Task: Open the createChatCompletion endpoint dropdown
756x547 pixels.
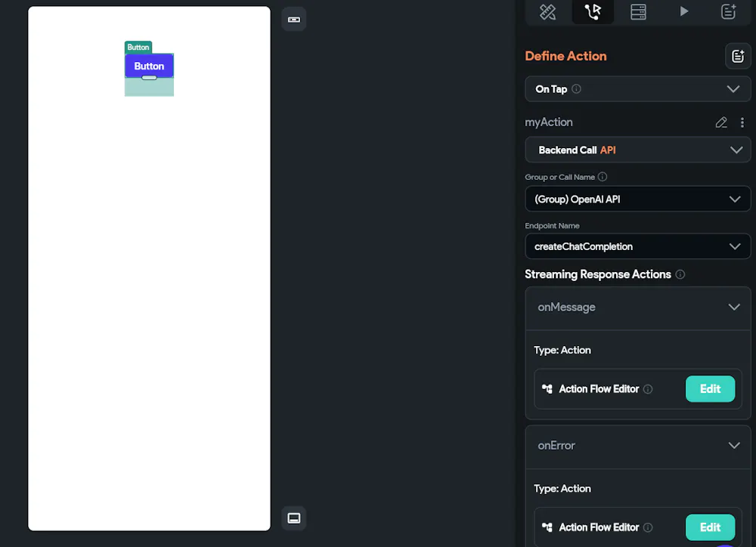Action: coord(637,246)
